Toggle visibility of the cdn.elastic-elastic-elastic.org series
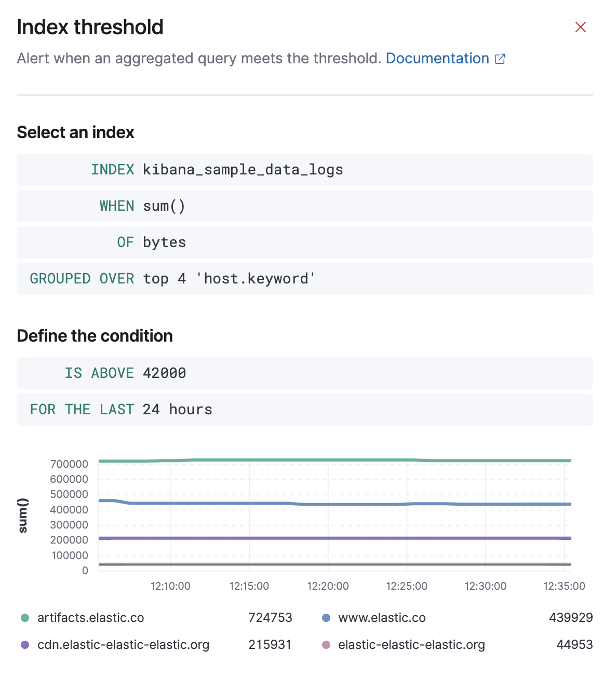Viewport: 616px width, 677px height. click(x=123, y=644)
